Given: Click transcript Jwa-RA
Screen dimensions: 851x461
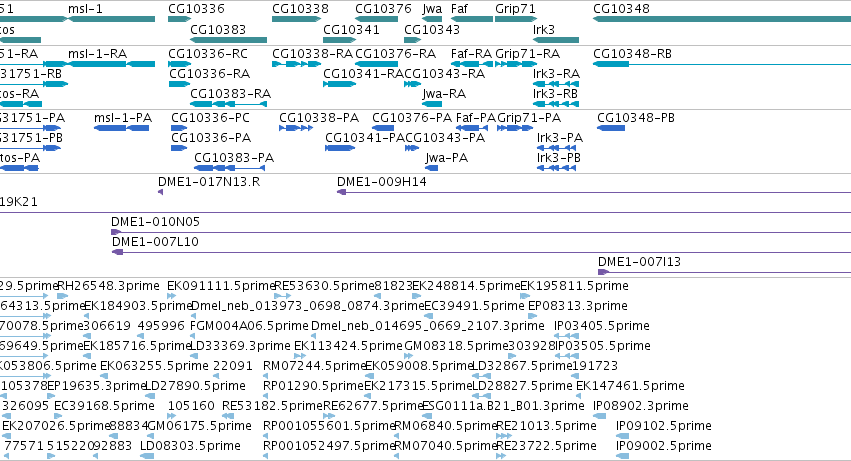Looking at the screenshot, I should pyautogui.click(x=432, y=104).
